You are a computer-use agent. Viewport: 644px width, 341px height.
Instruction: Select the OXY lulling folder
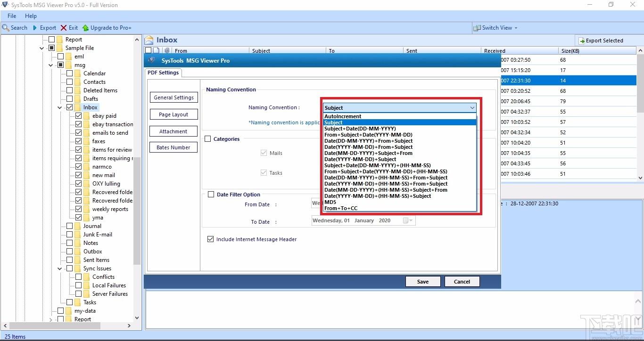click(106, 184)
